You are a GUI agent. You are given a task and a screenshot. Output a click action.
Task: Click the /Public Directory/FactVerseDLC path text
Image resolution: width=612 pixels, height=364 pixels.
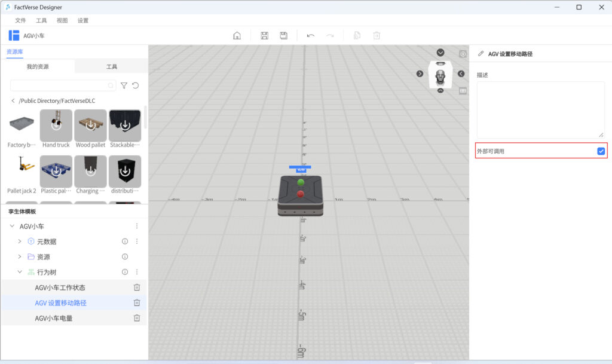(x=57, y=100)
